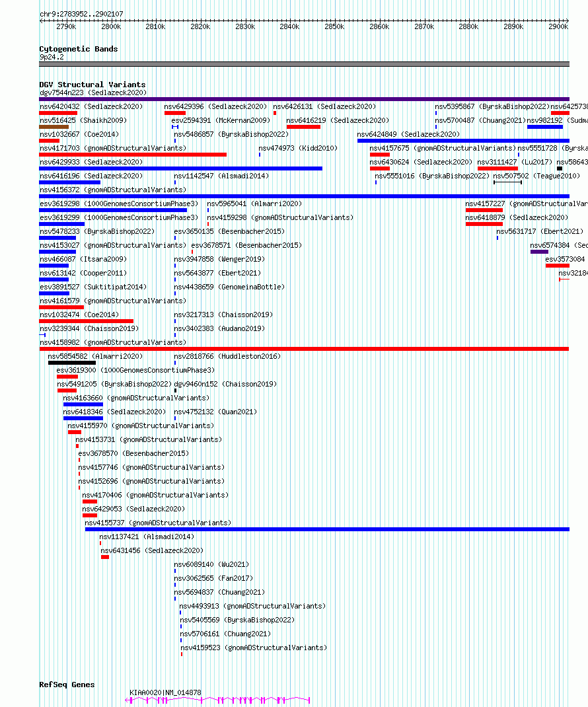Click nsv613142 (Cooper2011) label

83,274
